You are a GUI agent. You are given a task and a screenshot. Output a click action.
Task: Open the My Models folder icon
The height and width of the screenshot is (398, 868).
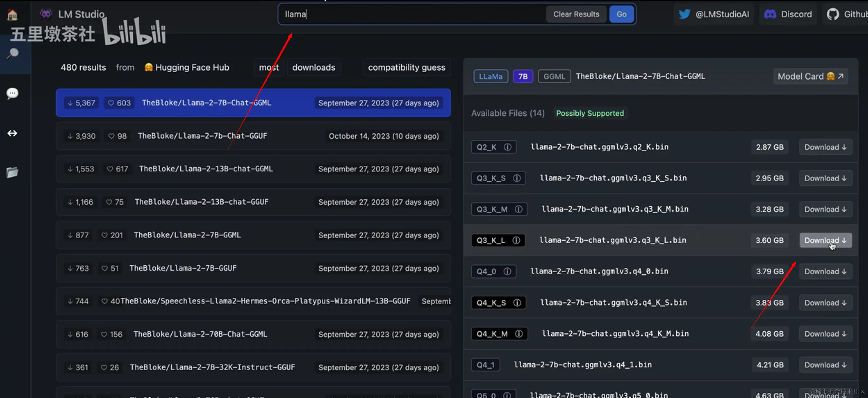point(13,172)
